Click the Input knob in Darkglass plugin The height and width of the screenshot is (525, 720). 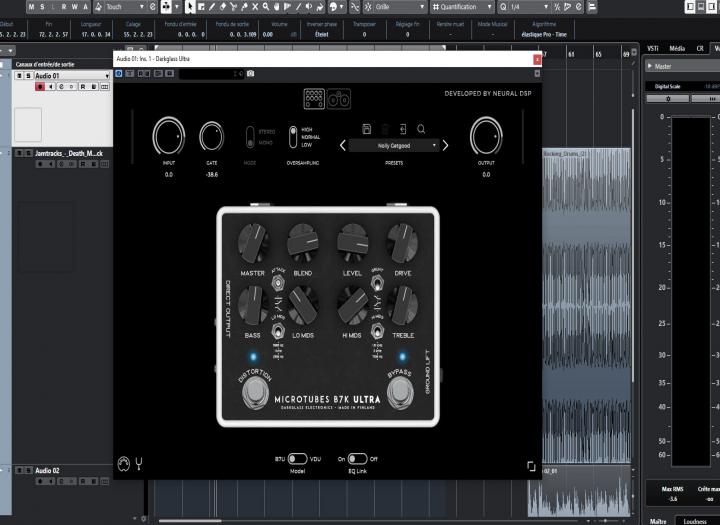click(x=169, y=136)
